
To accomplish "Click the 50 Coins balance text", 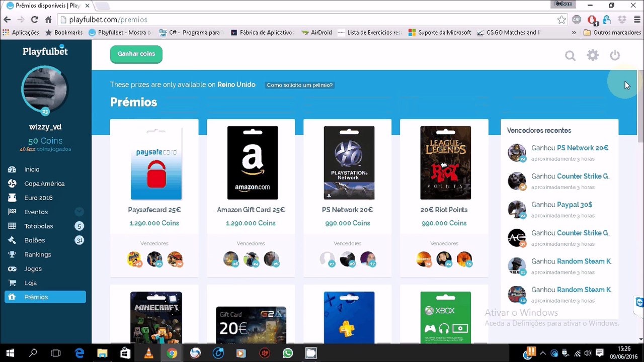I will point(45,141).
